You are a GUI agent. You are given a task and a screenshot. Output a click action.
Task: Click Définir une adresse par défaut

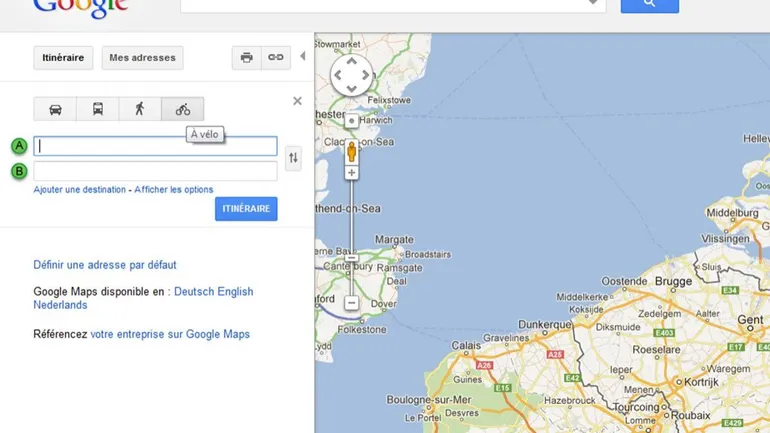click(105, 265)
